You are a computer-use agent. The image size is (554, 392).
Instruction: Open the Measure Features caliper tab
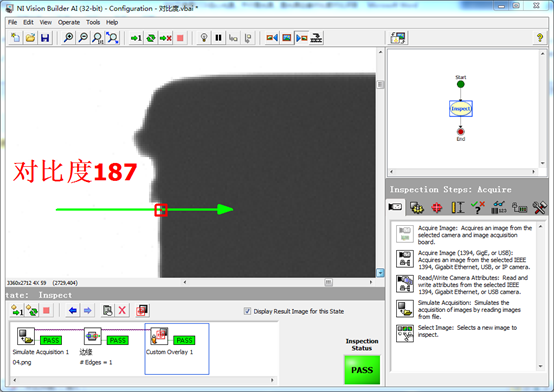tap(457, 207)
